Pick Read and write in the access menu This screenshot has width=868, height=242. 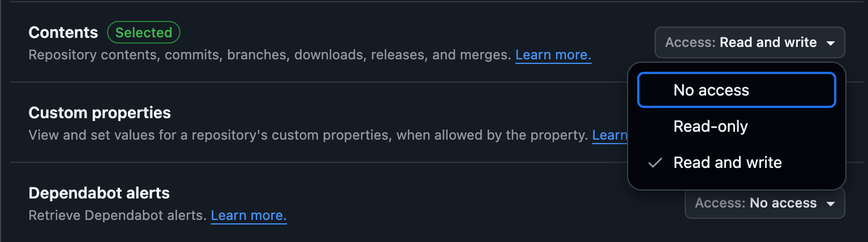point(736,162)
